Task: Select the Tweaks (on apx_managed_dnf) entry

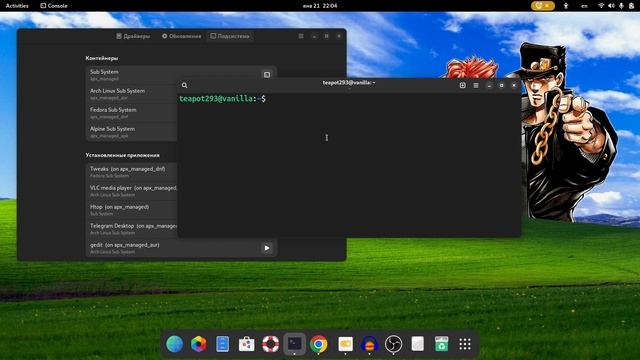Action: 131,172
